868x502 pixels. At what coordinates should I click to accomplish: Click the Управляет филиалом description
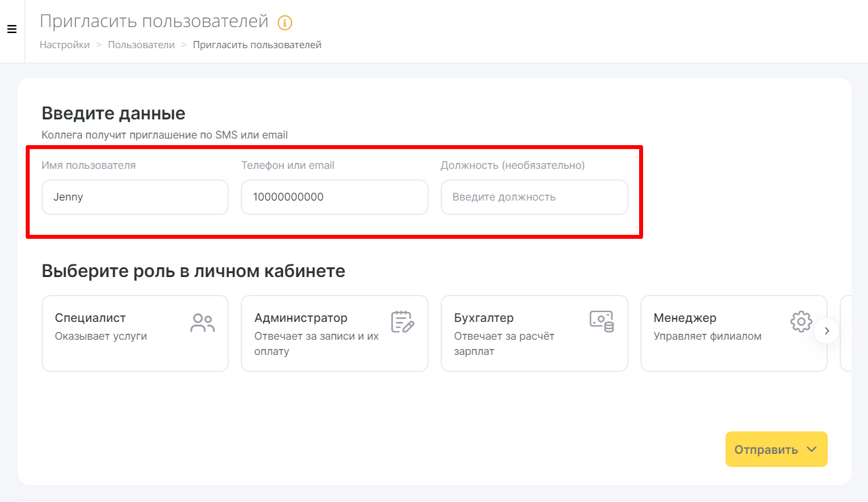pyautogui.click(x=708, y=336)
